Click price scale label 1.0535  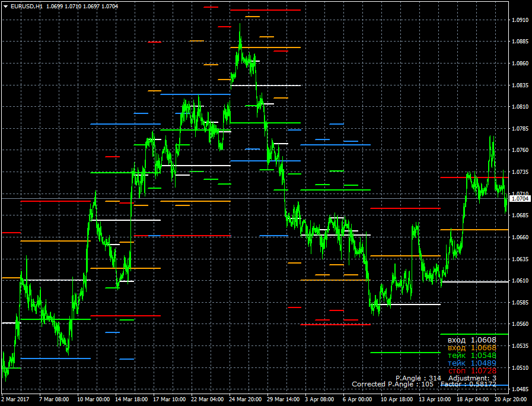point(520,346)
